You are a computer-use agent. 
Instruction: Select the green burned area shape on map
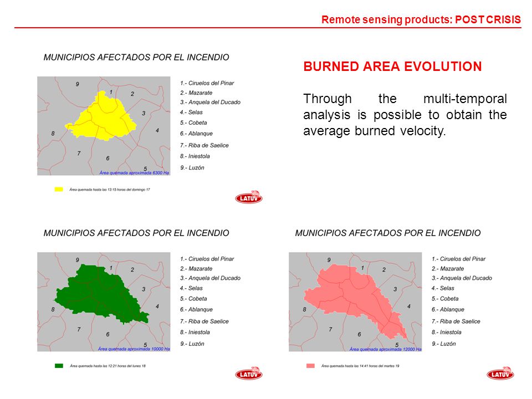102,294
